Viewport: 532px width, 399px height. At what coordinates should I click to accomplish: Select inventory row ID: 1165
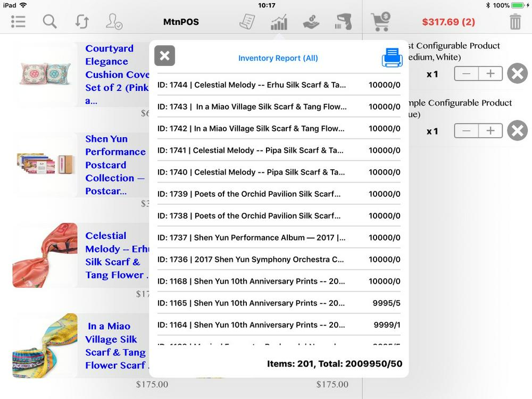click(279, 303)
